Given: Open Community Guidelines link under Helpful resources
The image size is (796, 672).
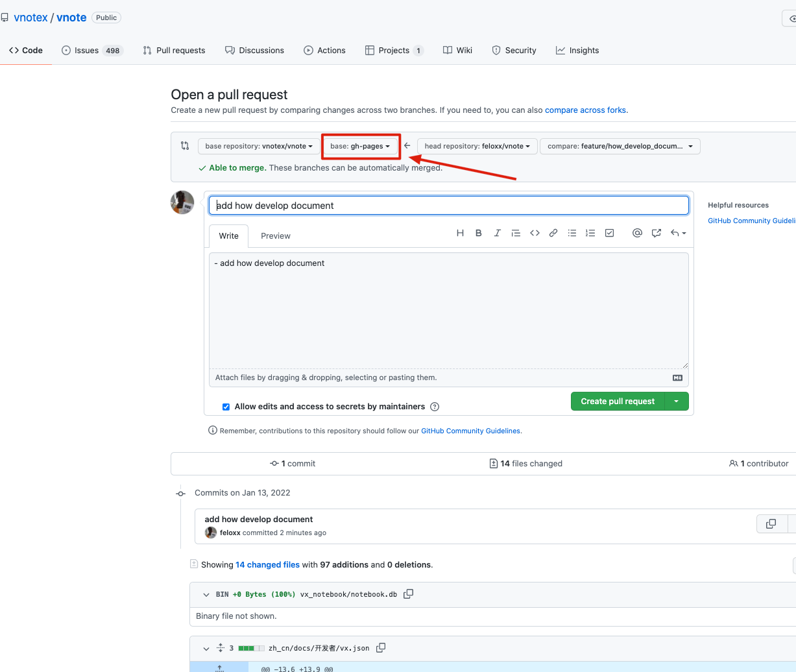Looking at the screenshot, I should coord(751,221).
